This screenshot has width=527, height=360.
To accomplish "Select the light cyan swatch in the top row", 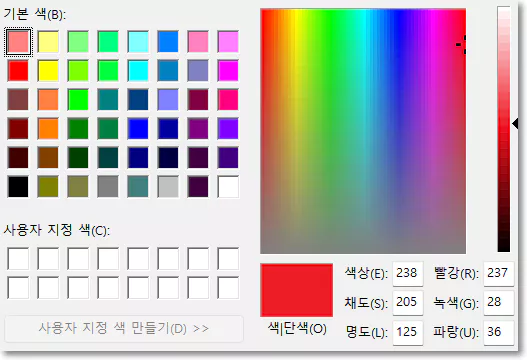I will tap(138, 42).
